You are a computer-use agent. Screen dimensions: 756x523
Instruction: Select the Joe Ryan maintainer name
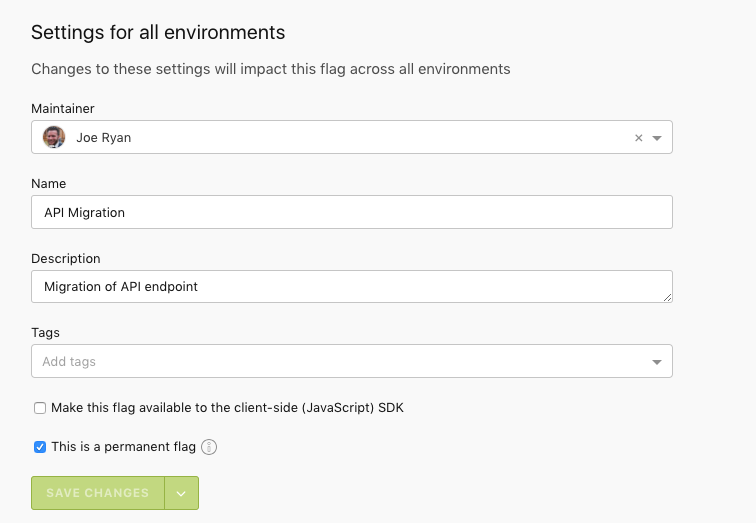tap(103, 138)
